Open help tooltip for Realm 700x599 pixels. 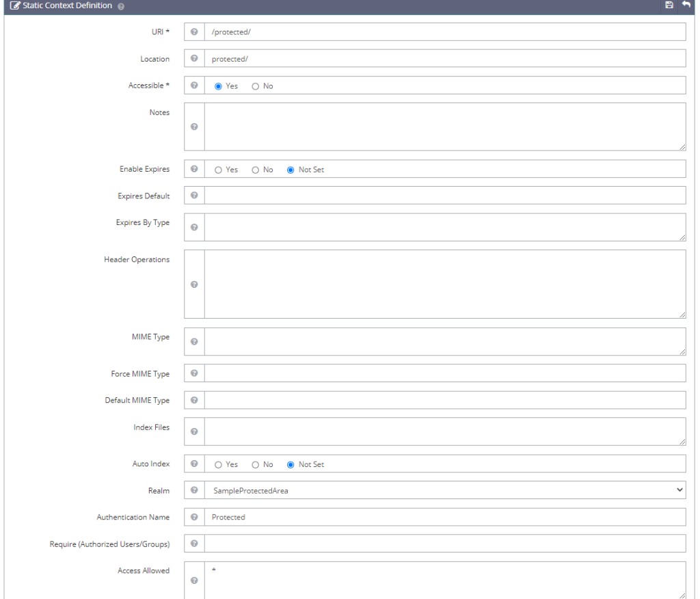[x=194, y=490]
